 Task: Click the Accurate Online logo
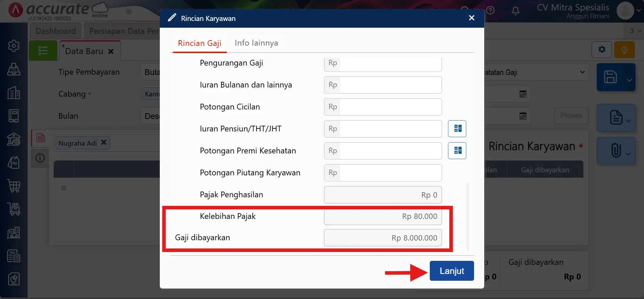tap(58, 11)
